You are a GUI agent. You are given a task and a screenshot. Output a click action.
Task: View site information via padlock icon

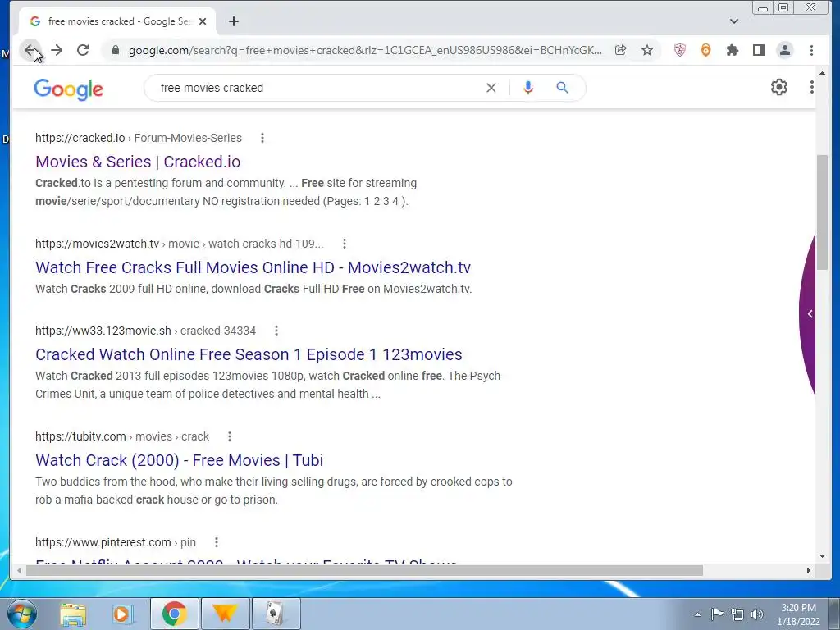click(x=115, y=50)
